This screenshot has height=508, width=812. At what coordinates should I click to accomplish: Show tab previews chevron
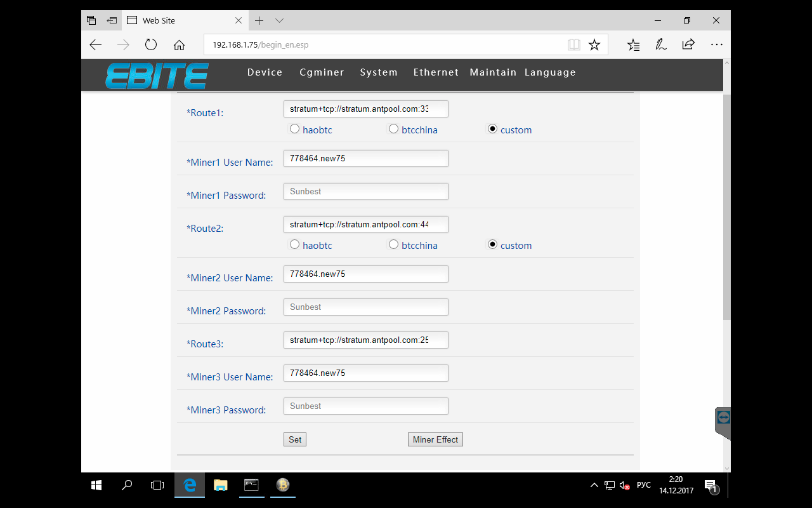click(279, 20)
